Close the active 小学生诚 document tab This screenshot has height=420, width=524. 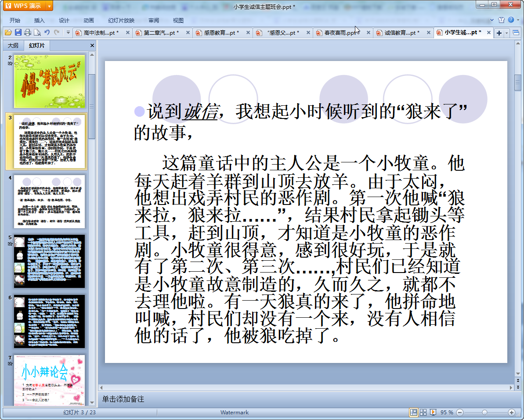488,33
